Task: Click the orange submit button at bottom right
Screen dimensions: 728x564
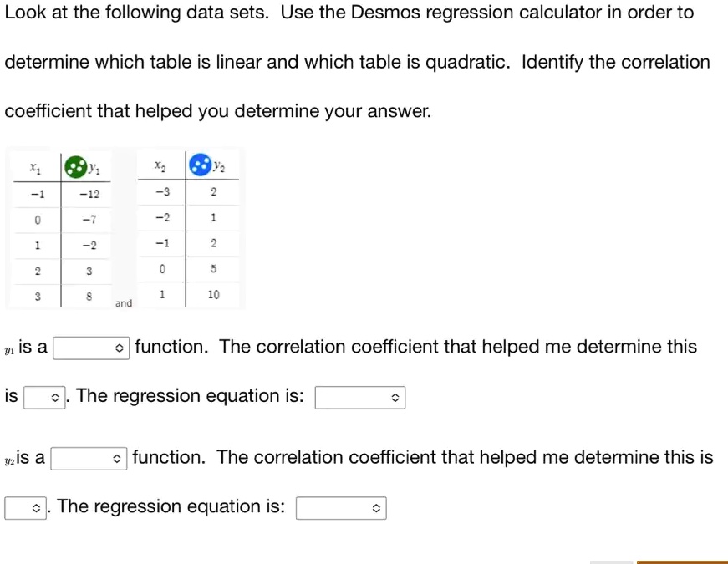Action: 680,561
